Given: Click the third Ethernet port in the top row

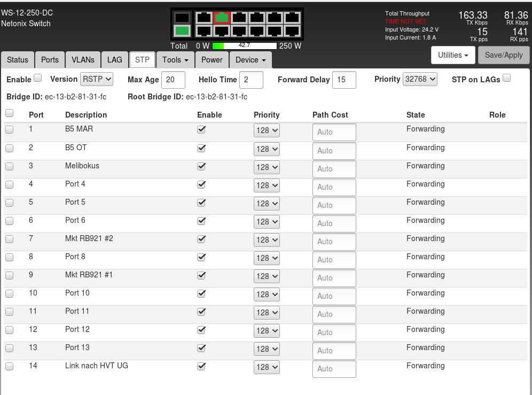Looking at the screenshot, I should 239,18.
